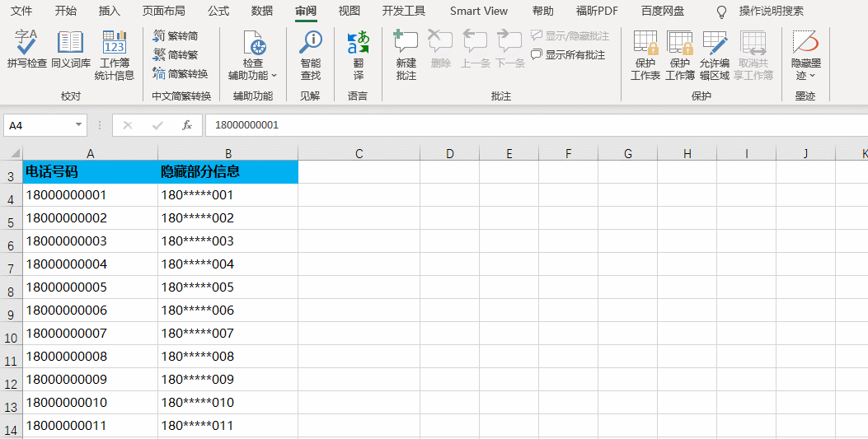Add a 新建批注 new comment
Image resolution: width=868 pixels, height=439 pixels.
click(406, 55)
